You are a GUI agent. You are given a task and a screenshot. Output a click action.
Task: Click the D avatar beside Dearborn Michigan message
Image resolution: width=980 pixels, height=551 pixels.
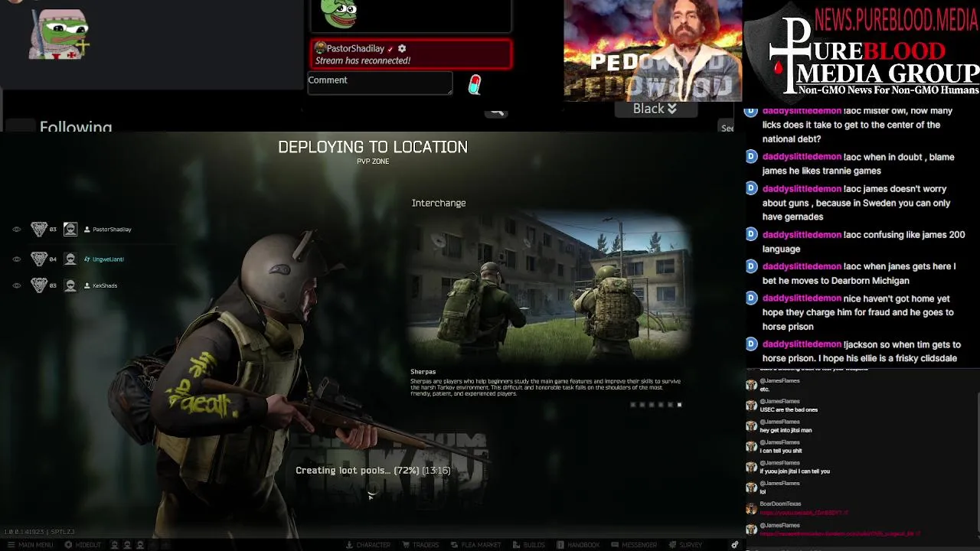tap(752, 266)
